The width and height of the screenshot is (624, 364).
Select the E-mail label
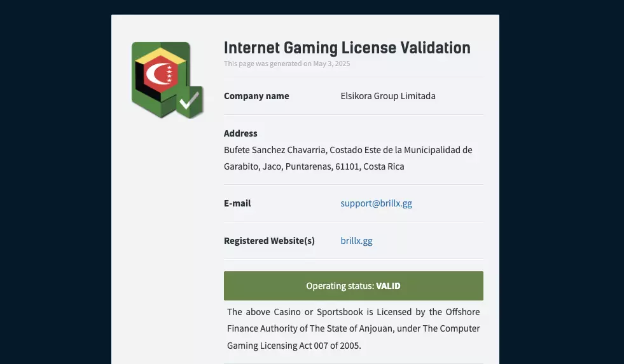pyautogui.click(x=237, y=203)
